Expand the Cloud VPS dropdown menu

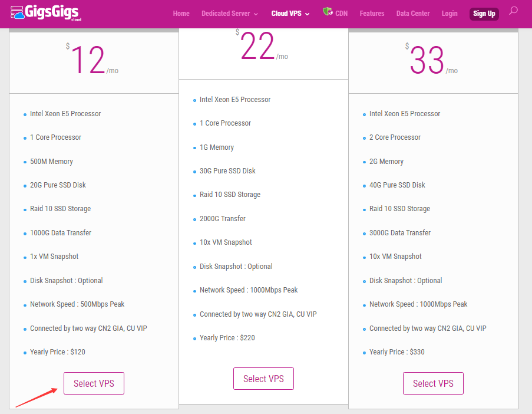[290, 14]
